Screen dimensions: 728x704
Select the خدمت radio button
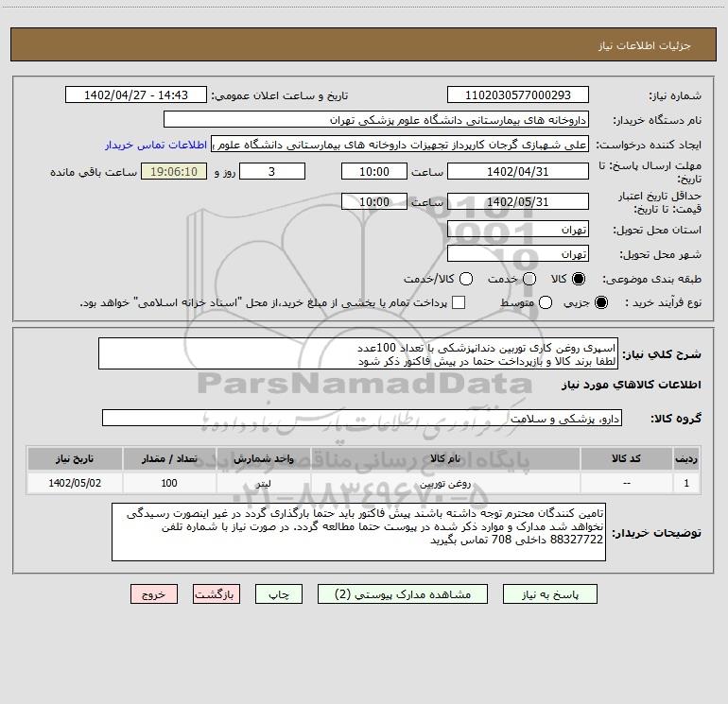[529, 279]
